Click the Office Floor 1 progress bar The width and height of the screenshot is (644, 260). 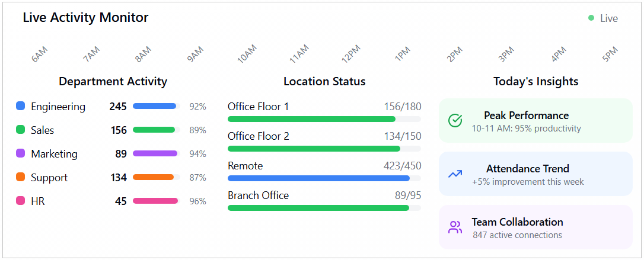tap(324, 119)
